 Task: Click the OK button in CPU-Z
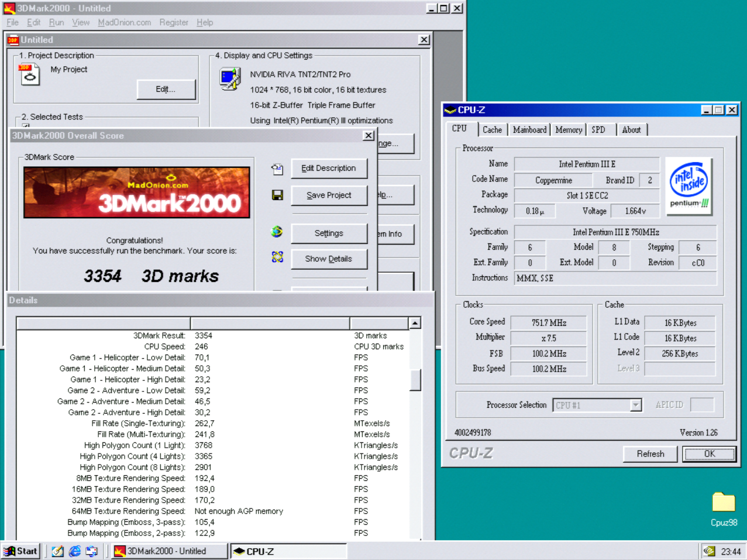[x=709, y=454]
